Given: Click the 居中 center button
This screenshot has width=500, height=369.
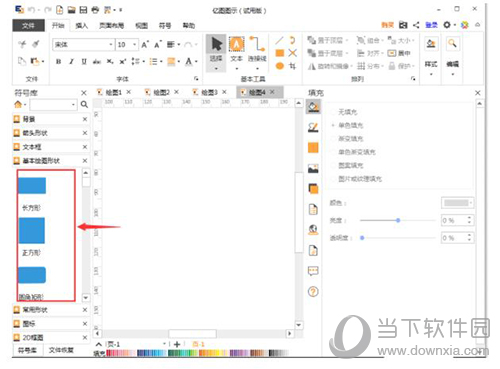Looking at the screenshot, I should click(x=399, y=53).
